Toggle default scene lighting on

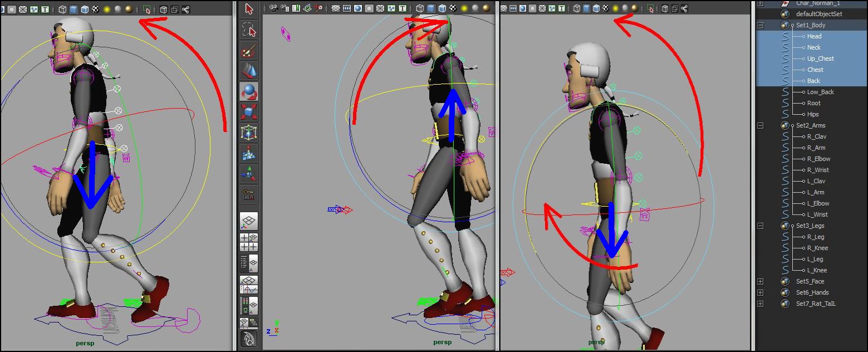pyautogui.click(x=464, y=8)
